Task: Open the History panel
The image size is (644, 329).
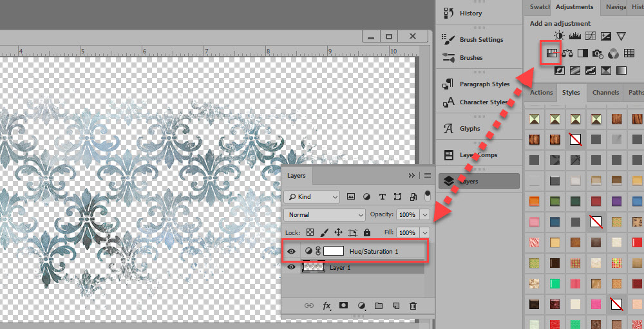Action: point(462,13)
